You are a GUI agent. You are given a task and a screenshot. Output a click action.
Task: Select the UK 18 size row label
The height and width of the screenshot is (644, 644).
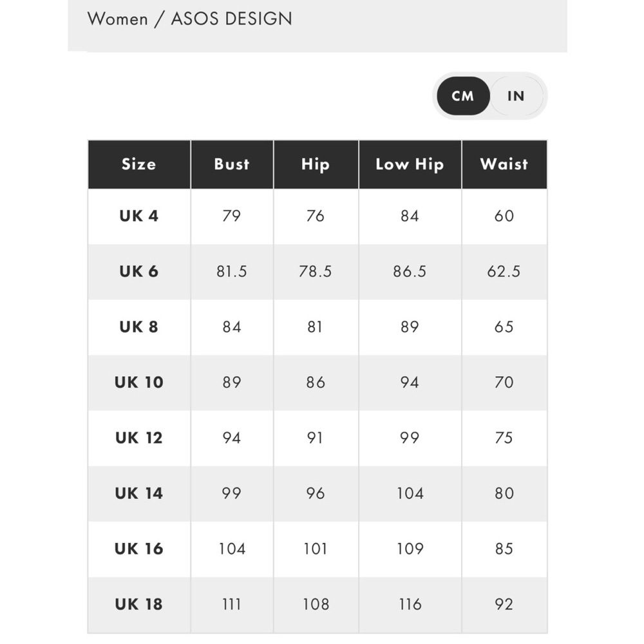click(x=139, y=604)
